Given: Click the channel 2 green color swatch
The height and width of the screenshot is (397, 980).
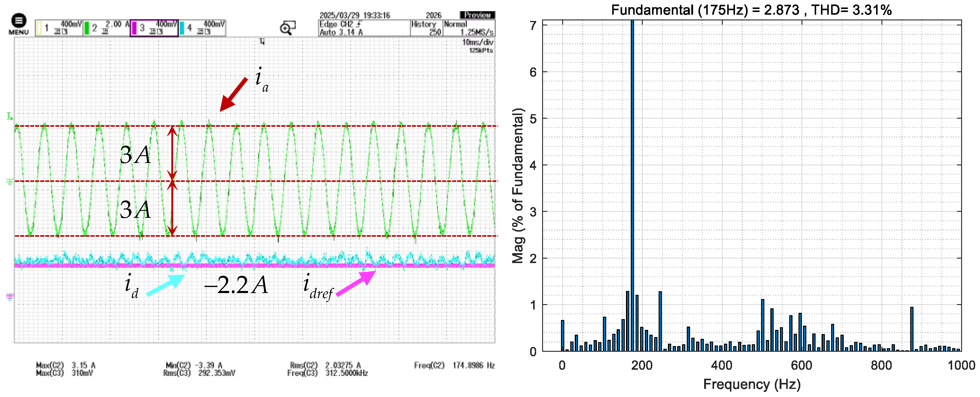Looking at the screenshot, I should click(x=86, y=28).
